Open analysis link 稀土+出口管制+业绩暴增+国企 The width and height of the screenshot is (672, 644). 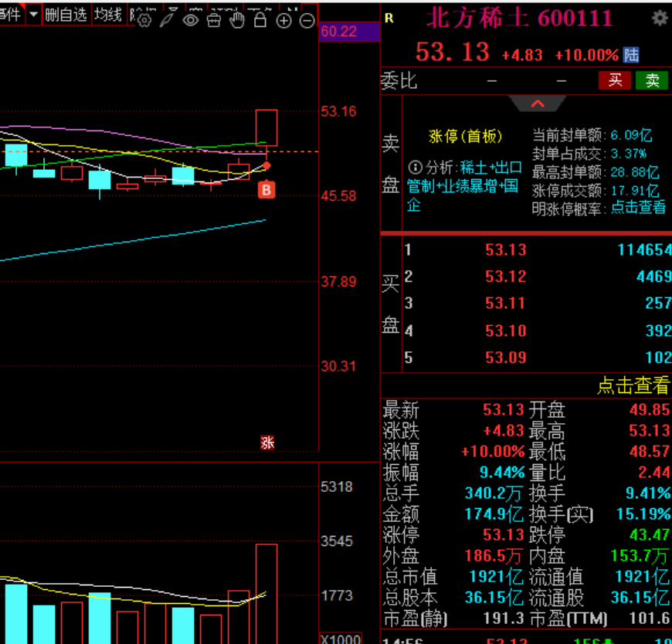pos(463,186)
